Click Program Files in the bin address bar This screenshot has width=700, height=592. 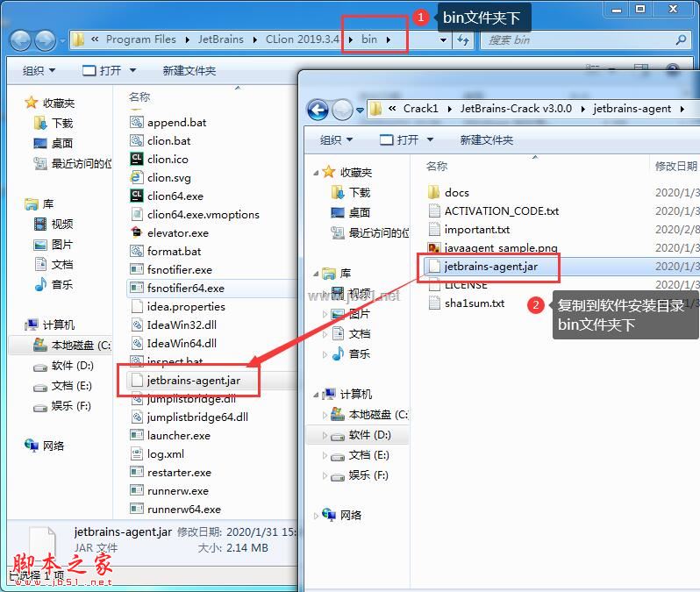pyautogui.click(x=141, y=39)
